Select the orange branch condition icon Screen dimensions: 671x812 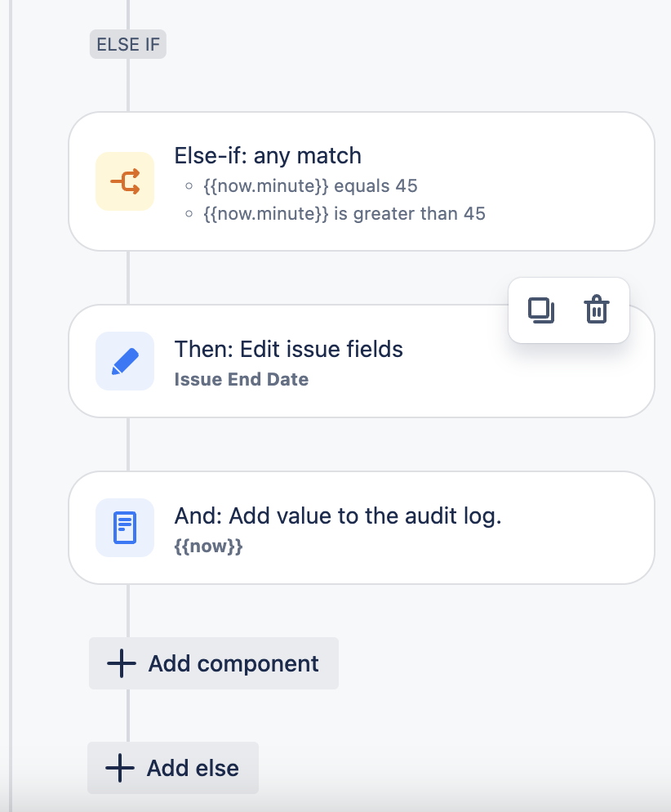tap(124, 181)
